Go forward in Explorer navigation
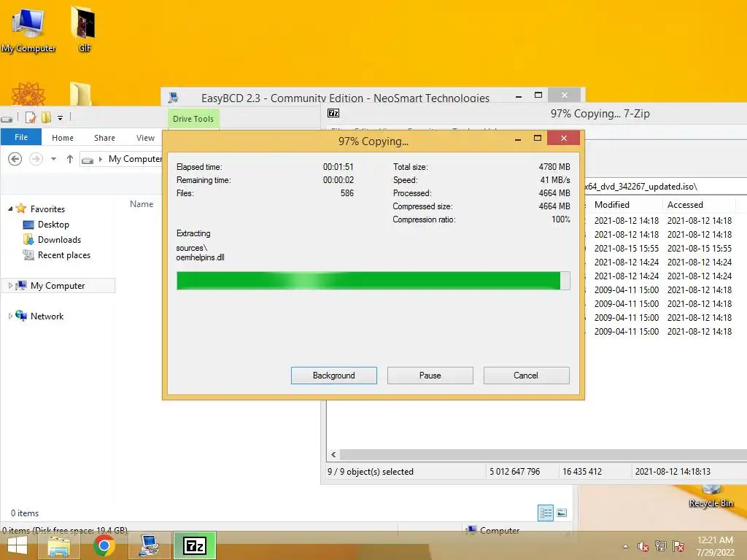Image resolution: width=747 pixels, height=560 pixels. click(x=36, y=159)
